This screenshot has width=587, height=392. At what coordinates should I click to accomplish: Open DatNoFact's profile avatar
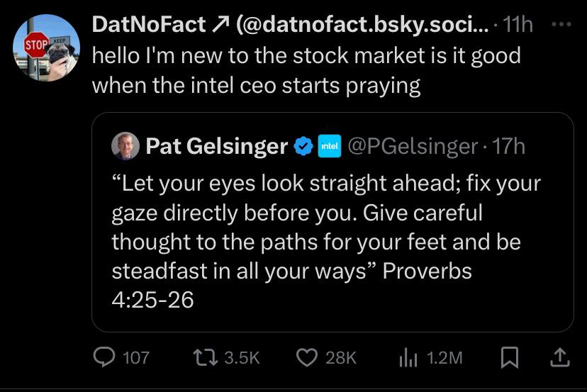tap(46, 47)
